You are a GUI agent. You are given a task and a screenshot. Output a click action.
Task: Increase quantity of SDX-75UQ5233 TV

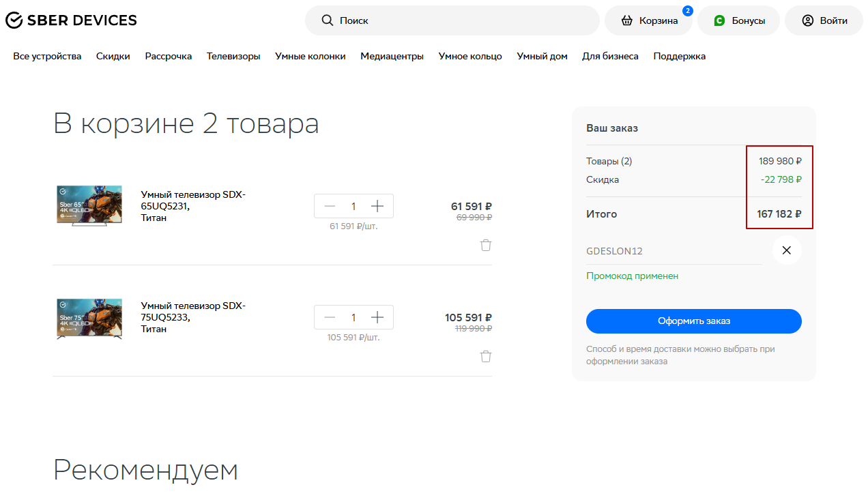(x=377, y=317)
